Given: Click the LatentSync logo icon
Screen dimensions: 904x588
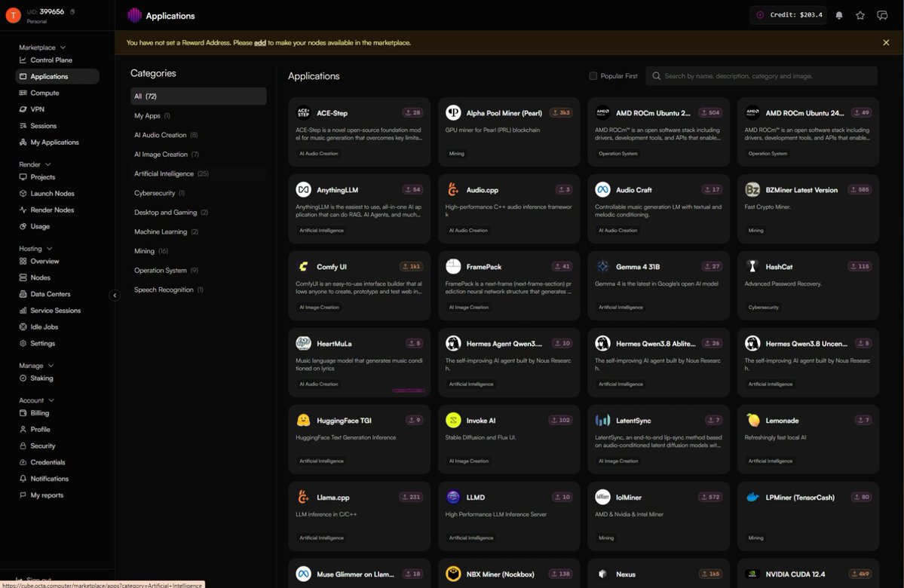Looking at the screenshot, I should [602, 420].
